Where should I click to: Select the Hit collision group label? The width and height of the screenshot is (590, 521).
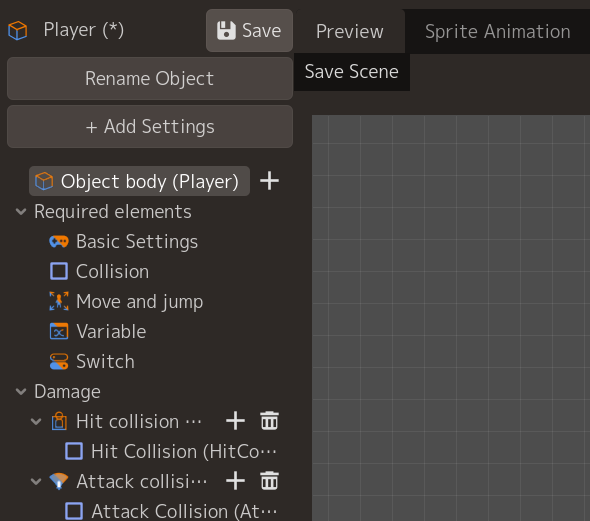(139, 421)
